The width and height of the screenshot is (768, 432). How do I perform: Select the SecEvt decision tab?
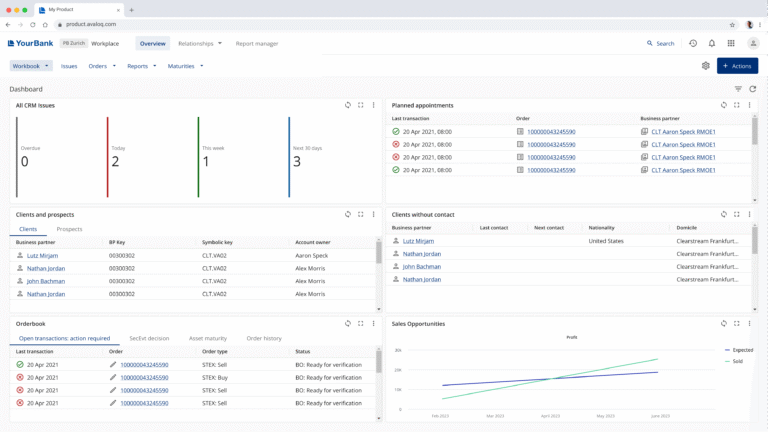[149, 338]
